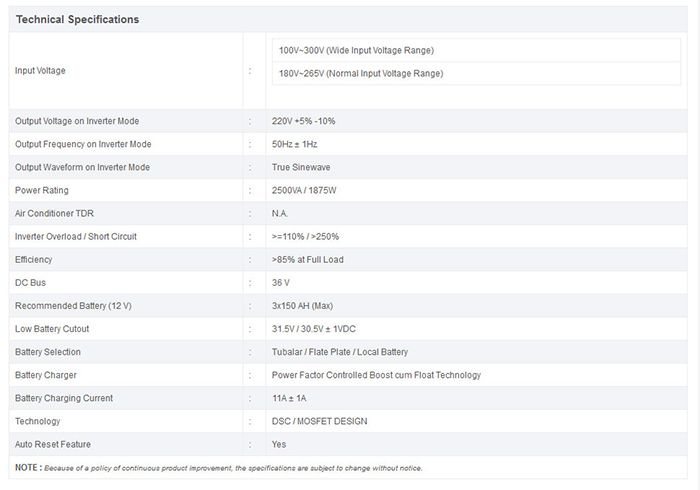This screenshot has height=490, width=700.
Task: Select the Power Rating label
Action: tap(42, 191)
